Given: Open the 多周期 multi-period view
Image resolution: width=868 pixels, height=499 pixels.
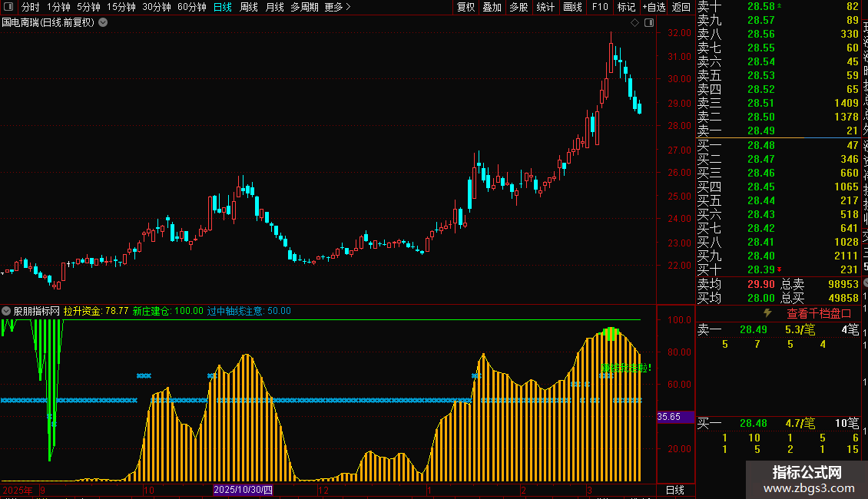Looking at the screenshot, I should [304, 7].
